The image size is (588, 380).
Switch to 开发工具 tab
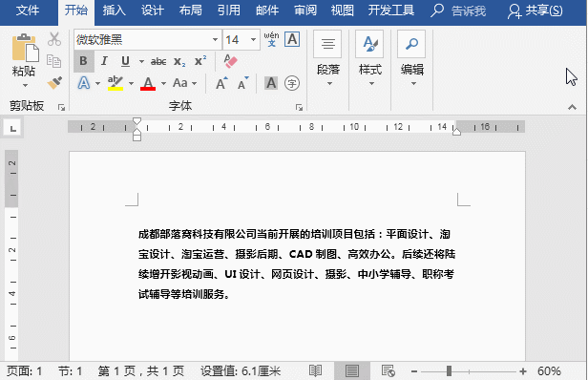pos(390,11)
